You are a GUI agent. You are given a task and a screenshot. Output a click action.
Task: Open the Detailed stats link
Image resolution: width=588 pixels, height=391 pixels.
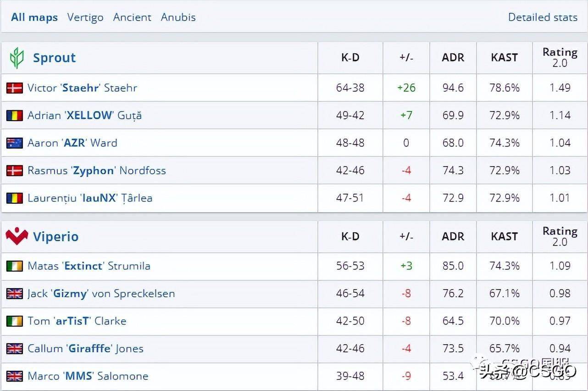pyautogui.click(x=543, y=17)
